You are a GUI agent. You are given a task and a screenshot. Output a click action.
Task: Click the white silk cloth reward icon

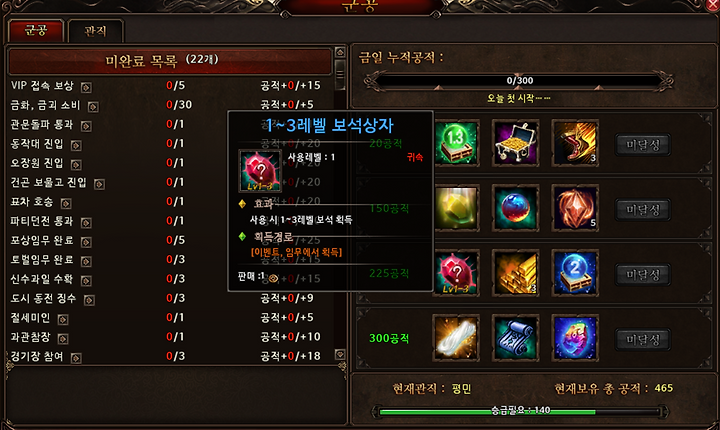pyautogui.click(x=456, y=339)
